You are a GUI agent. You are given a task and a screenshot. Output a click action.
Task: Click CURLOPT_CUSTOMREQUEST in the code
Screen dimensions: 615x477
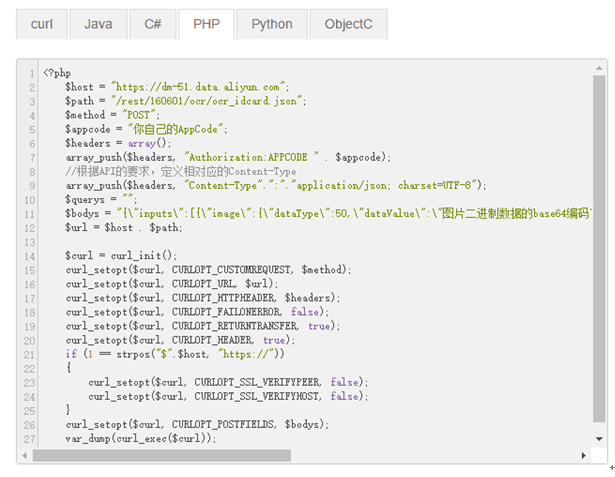tap(231, 269)
